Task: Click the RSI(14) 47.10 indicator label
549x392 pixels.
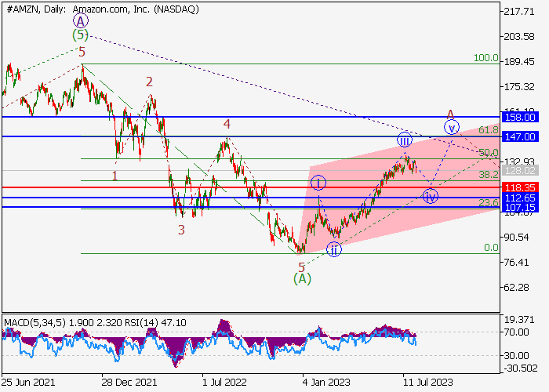Action: pyautogui.click(x=155, y=322)
